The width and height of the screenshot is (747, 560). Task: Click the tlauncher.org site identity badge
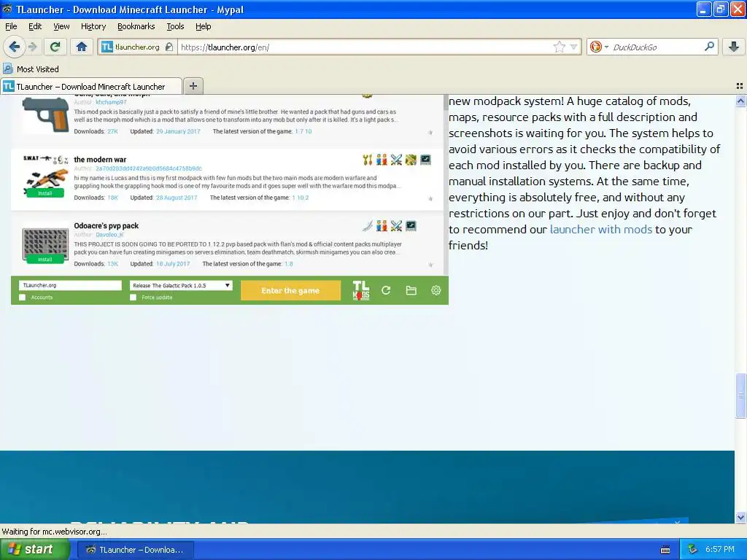coord(136,47)
